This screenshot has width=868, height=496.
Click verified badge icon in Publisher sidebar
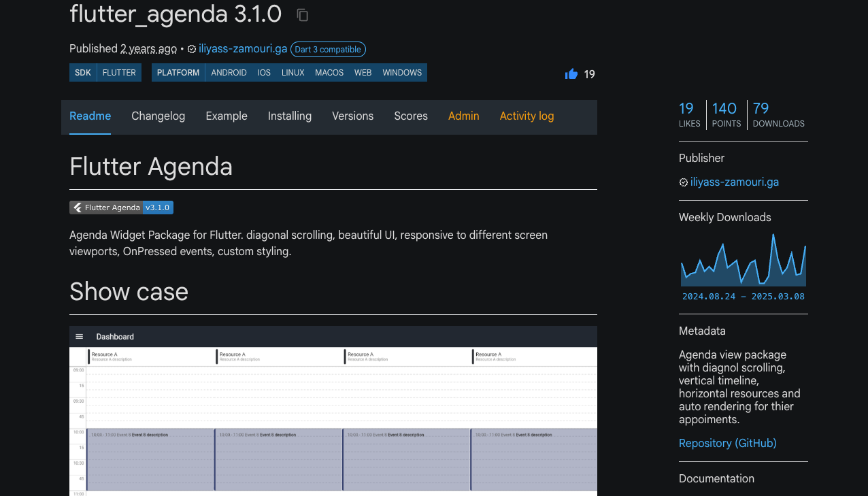(x=684, y=182)
